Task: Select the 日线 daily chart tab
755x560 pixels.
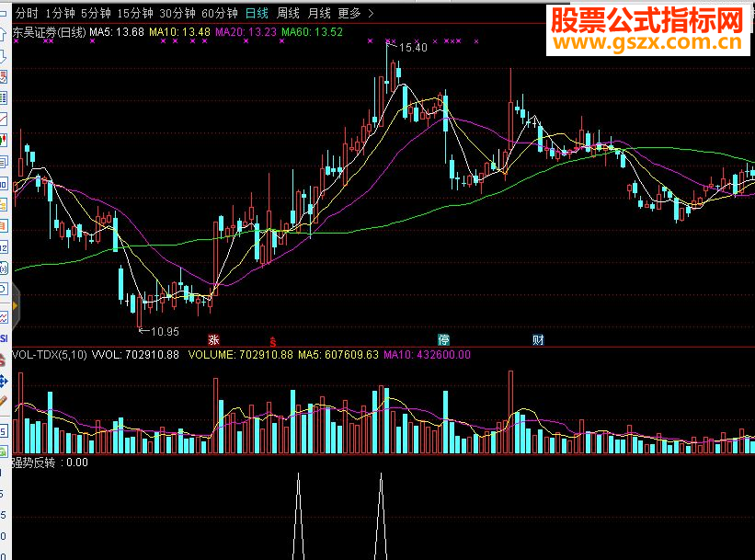Action: 257,14
